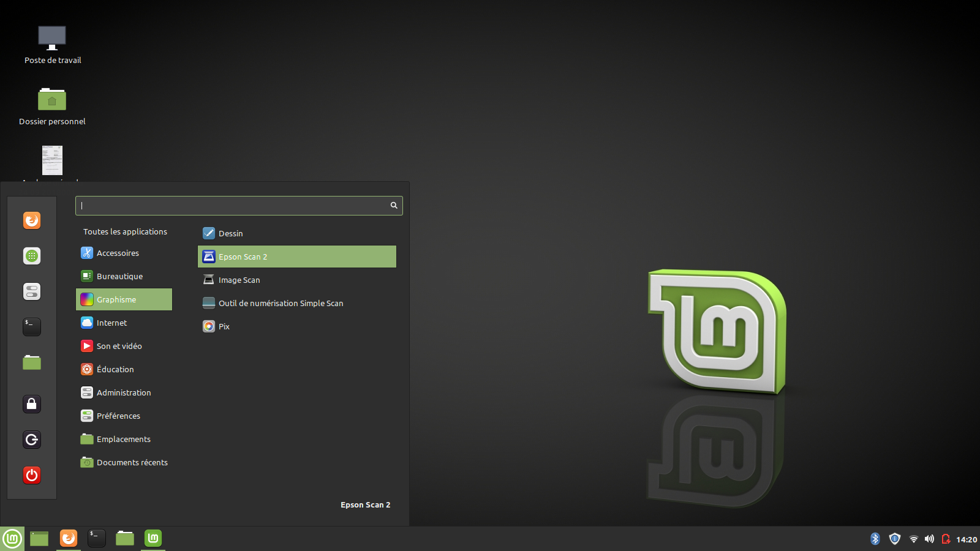
Task: Launch Epson Scan 2
Action: (297, 257)
